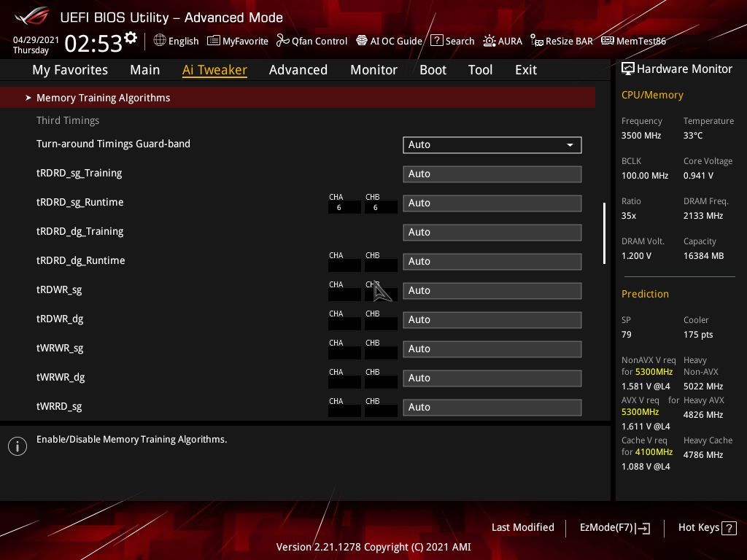Click the ROG logo
Viewport: 747px width, 560px height.
pos(32,16)
